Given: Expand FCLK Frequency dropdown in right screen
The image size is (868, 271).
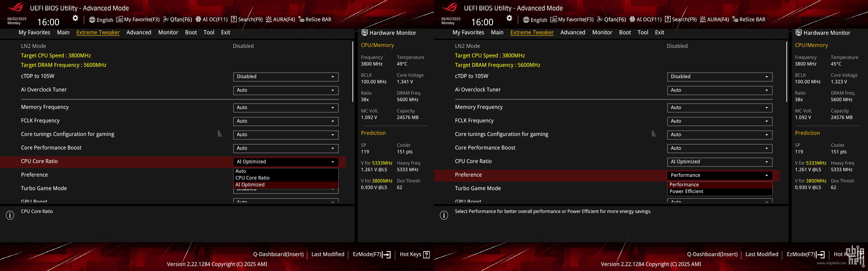Looking at the screenshot, I should [x=720, y=121].
